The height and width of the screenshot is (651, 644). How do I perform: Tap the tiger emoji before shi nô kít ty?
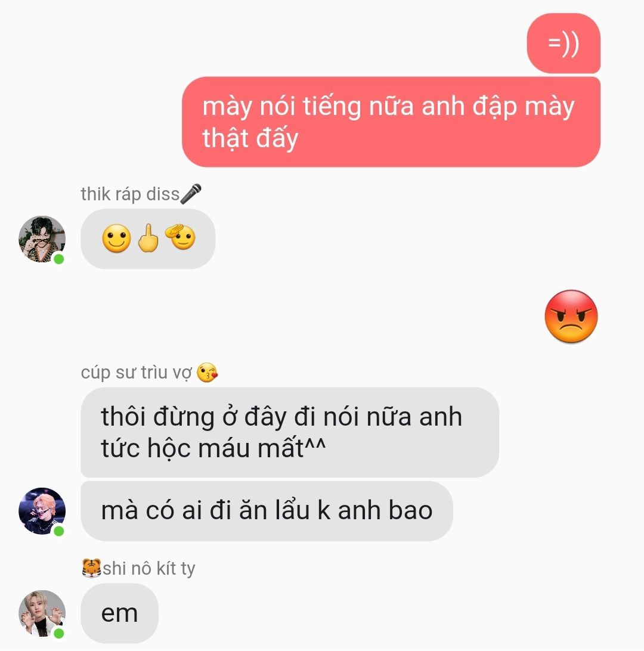[91, 568]
